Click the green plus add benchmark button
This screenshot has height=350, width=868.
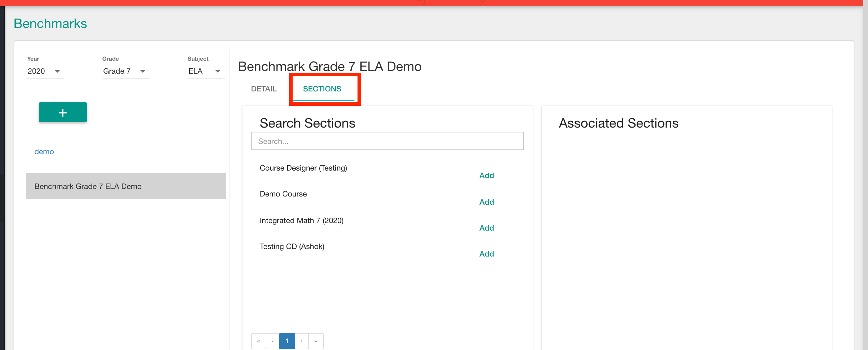[x=63, y=112]
